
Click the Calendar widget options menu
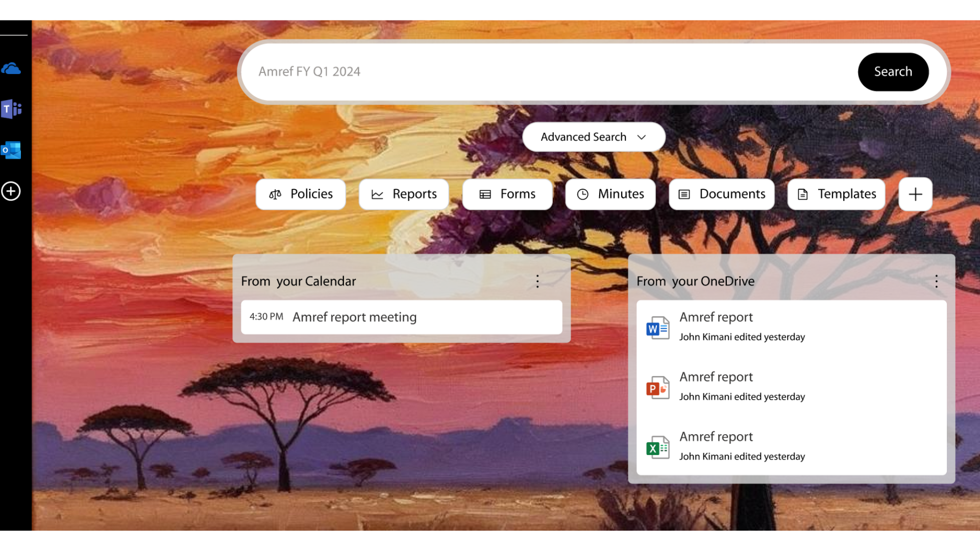click(538, 281)
